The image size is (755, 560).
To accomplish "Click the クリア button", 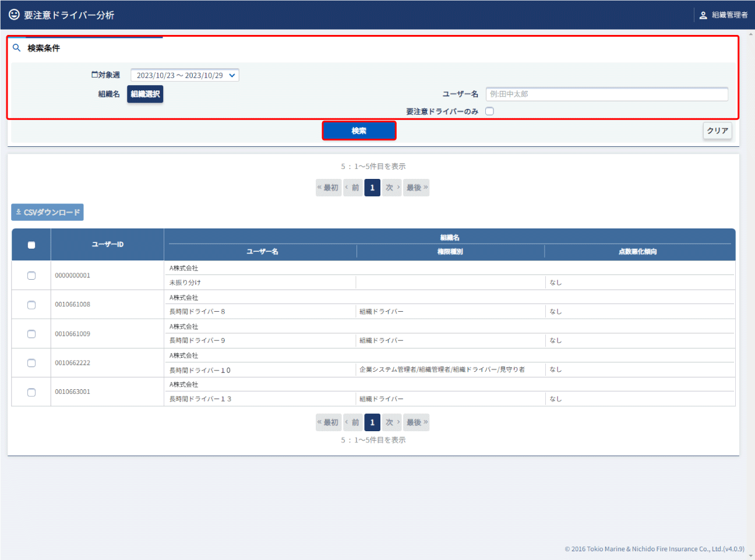I will click(717, 131).
